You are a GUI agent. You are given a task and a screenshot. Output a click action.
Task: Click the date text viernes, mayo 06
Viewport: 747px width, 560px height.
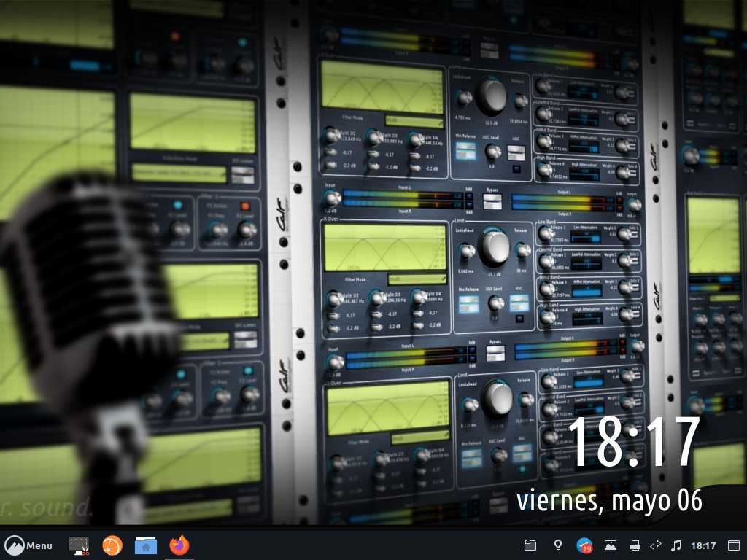pyautogui.click(x=609, y=501)
